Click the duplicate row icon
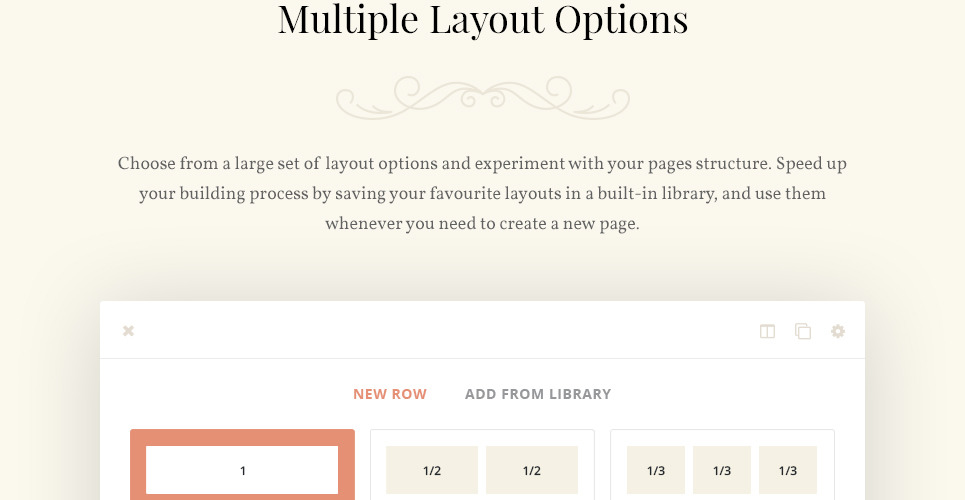 tap(803, 331)
